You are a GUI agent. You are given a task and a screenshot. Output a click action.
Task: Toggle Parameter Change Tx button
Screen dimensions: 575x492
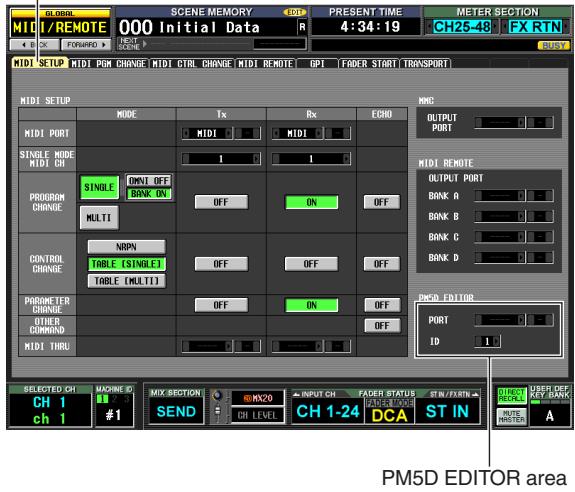pos(221,305)
